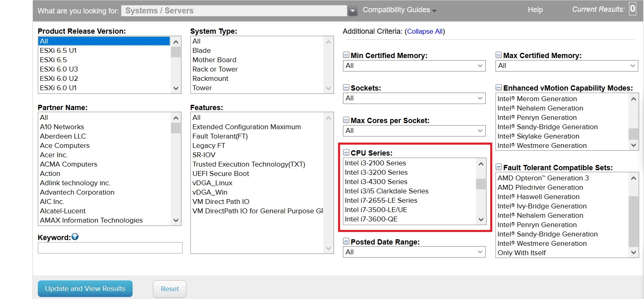Click the Current Results count box
The image size is (644, 299).
pyautogui.click(x=633, y=9)
